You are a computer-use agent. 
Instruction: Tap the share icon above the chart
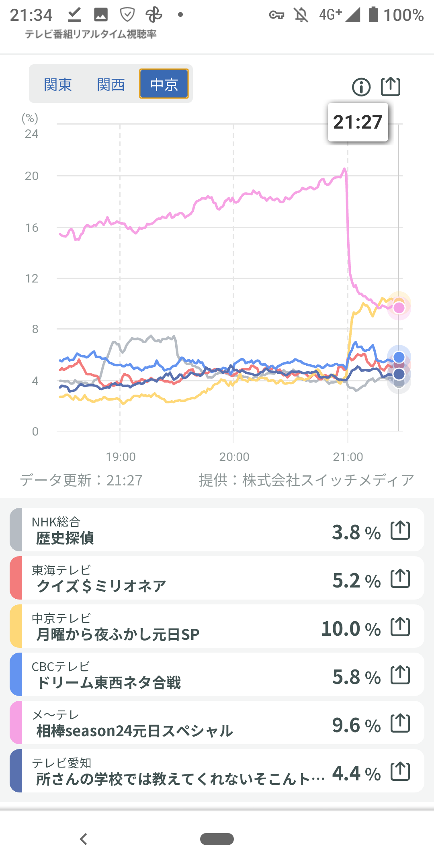391,86
